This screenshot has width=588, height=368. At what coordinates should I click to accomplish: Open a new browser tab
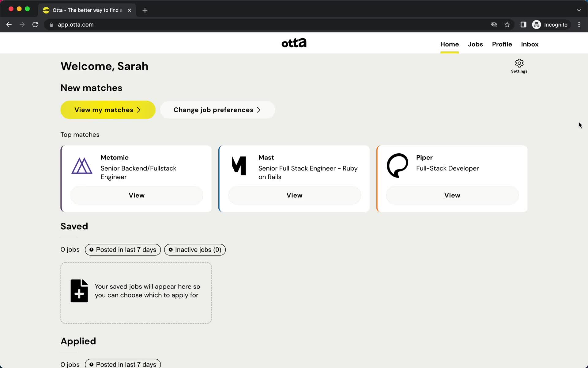click(x=145, y=10)
